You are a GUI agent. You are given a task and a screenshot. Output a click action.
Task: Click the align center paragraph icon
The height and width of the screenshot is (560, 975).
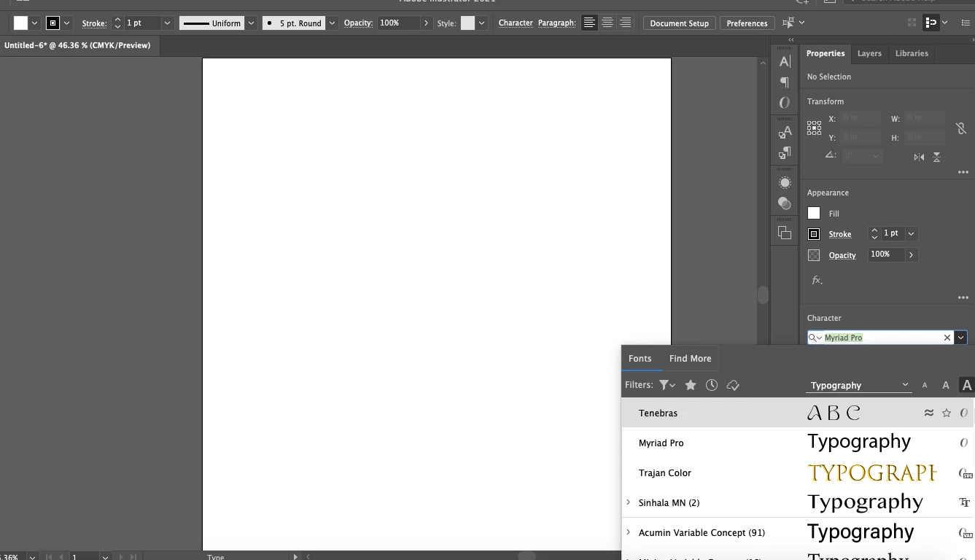607,23
